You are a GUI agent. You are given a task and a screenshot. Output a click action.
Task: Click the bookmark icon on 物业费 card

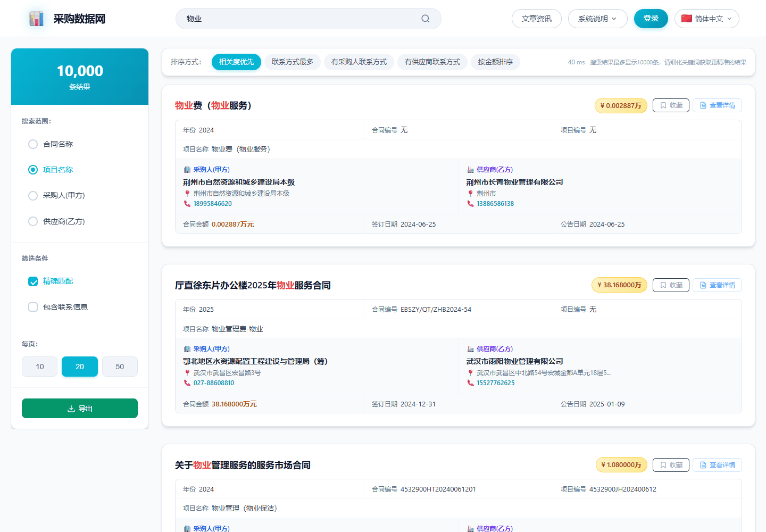point(663,105)
